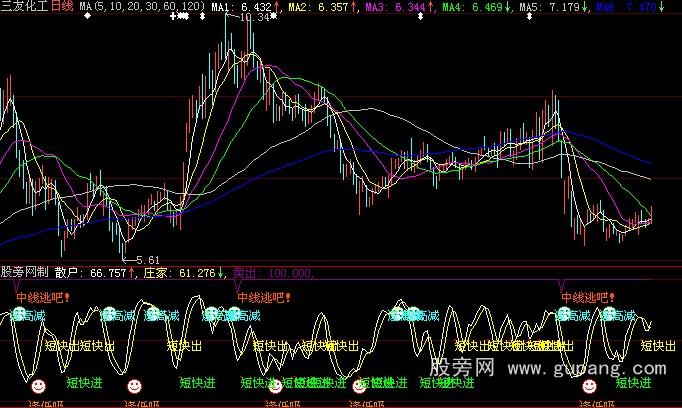Click the star marker beside the 10.34 label
682x408 pixels.
tap(274, 16)
